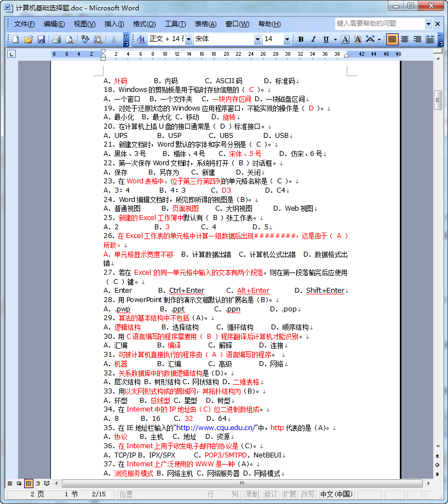Screen dimensions: 448x504
Task: Toggle Bold formatting
Action: [x=301, y=39]
